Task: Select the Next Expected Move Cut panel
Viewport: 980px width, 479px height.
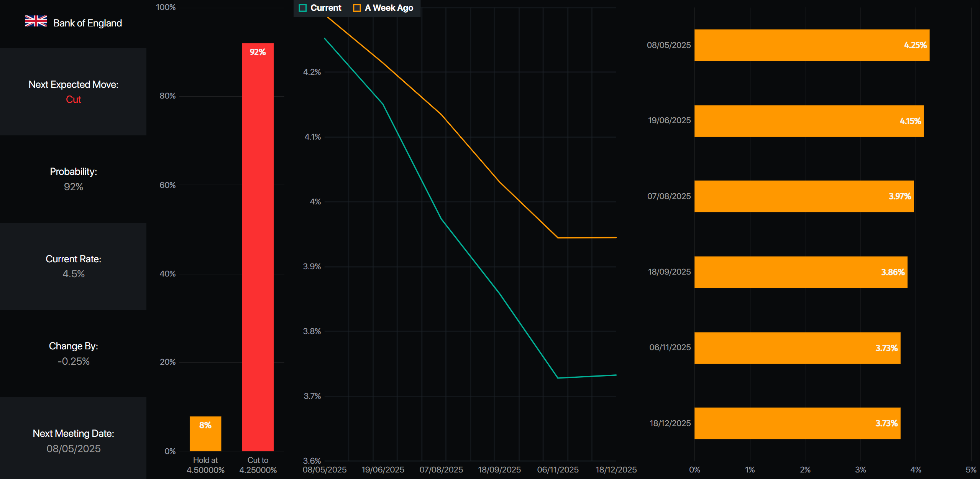Action: [x=73, y=92]
